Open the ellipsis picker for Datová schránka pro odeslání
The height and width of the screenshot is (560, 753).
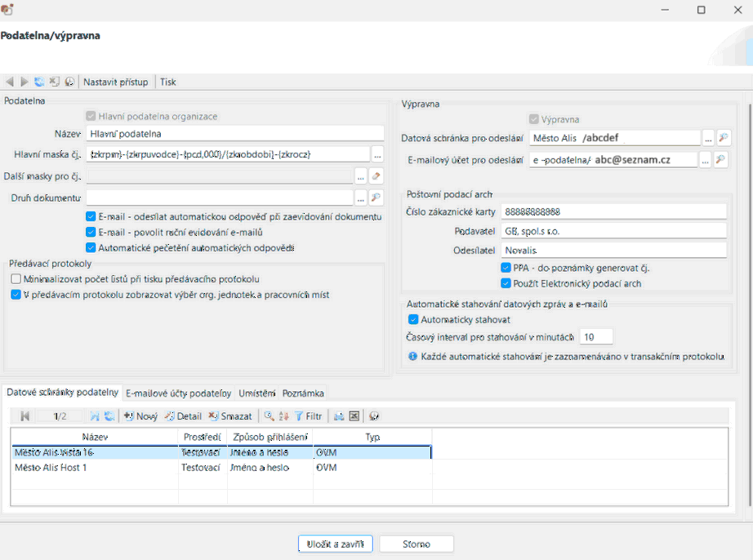pyautogui.click(x=708, y=138)
